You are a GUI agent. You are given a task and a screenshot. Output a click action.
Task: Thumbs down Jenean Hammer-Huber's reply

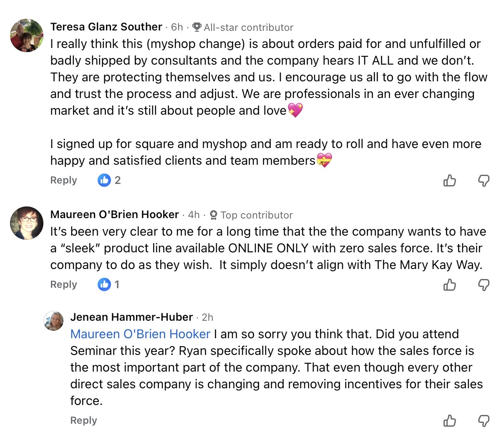[x=484, y=421]
